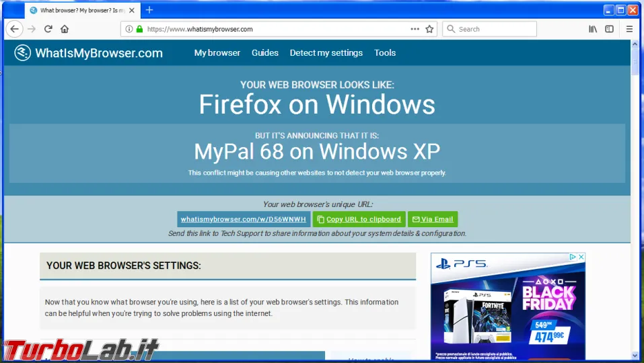
Task: Open the hamburger application menu
Action: click(629, 29)
